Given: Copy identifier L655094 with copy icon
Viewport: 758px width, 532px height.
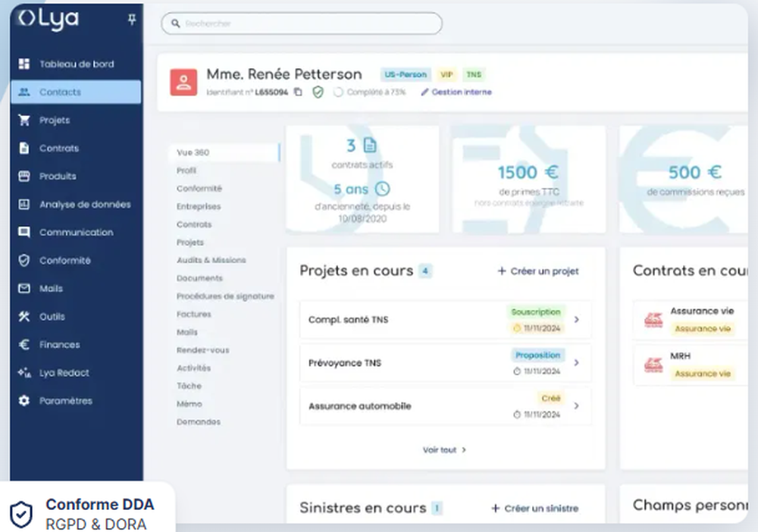Looking at the screenshot, I should [298, 92].
